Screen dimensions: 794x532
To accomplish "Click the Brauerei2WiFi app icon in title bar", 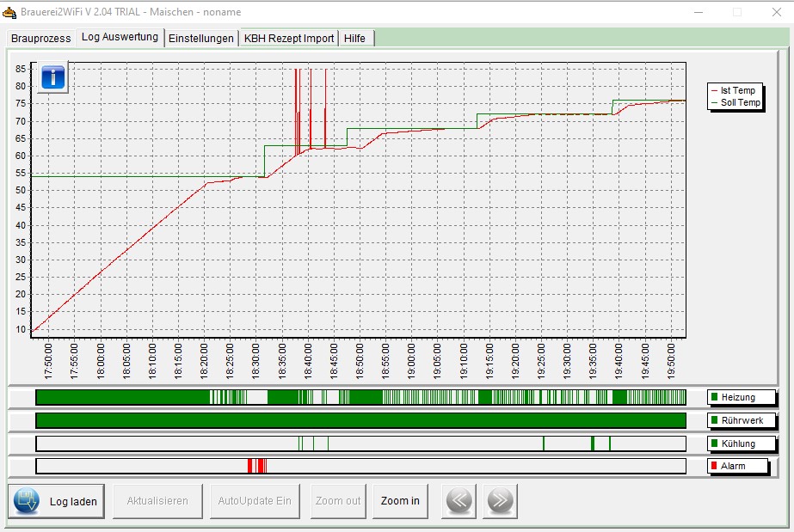I will tap(9, 12).
